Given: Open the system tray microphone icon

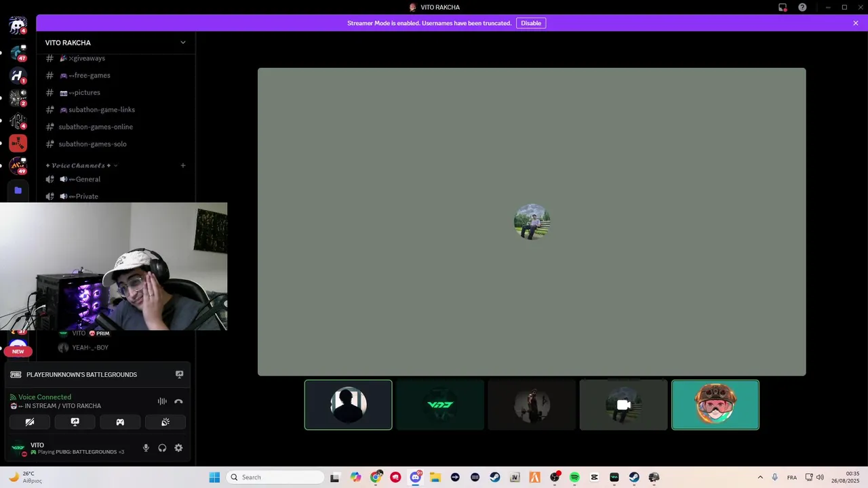Looking at the screenshot, I should 775,477.
